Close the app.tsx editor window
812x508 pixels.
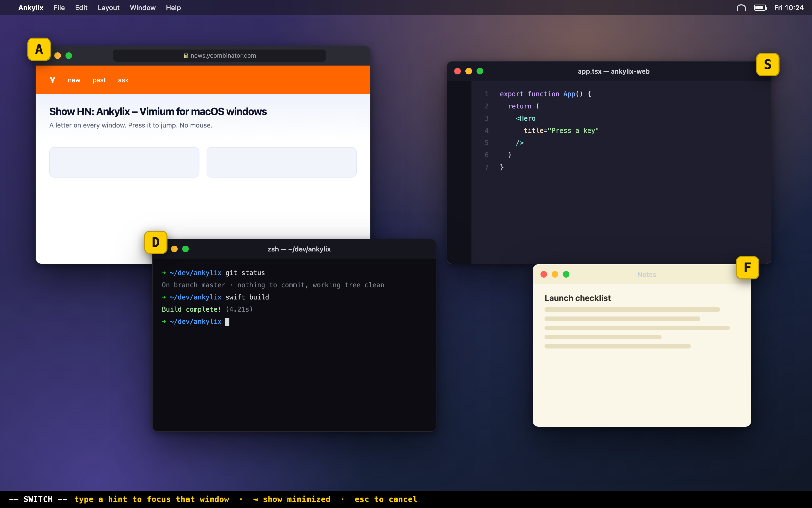457,71
